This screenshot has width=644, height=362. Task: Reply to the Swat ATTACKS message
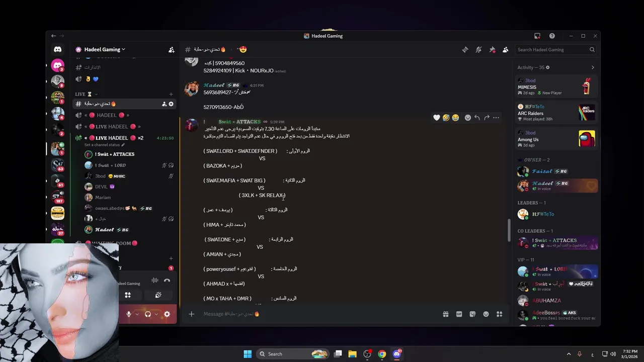tap(477, 118)
